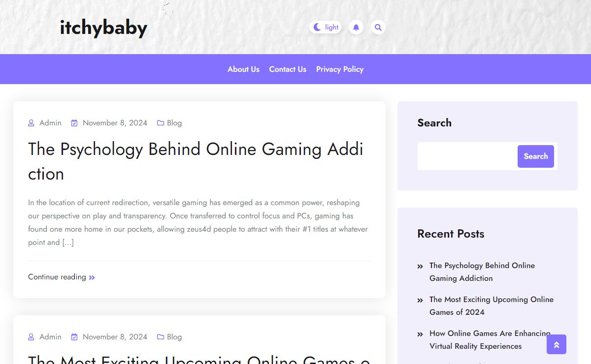Viewport: 591px width, 364px height.
Task: Open Blog category on second post
Action: [x=174, y=337]
